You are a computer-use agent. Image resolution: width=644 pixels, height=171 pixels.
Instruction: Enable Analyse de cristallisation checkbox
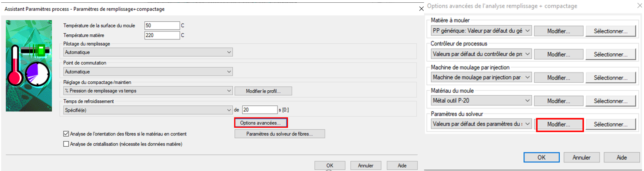point(66,144)
